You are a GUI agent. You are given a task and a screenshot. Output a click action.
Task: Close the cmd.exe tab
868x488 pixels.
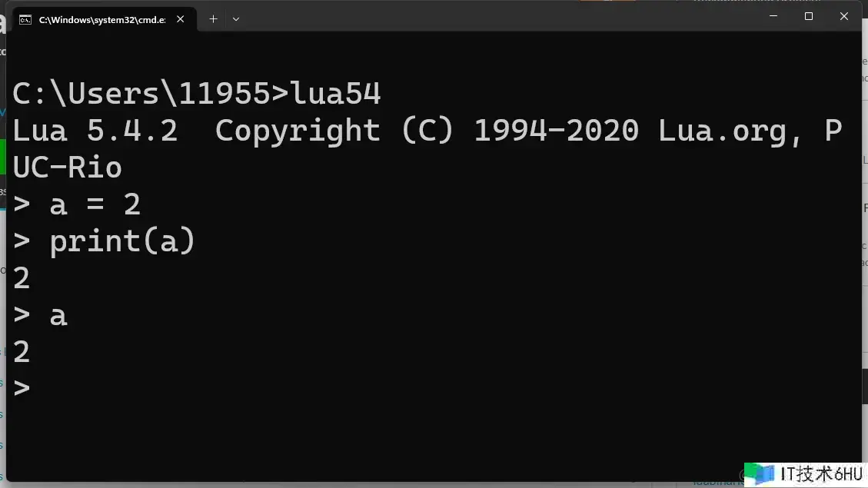(x=181, y=19)
